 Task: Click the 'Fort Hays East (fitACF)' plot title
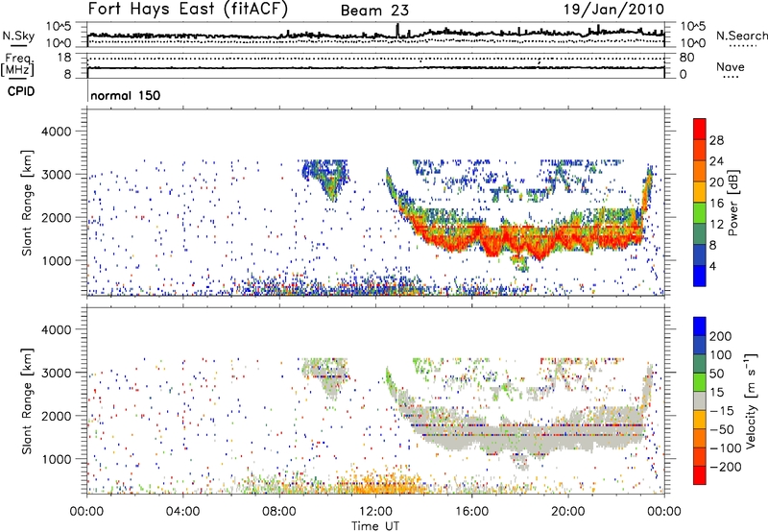(x=188, y=10)
